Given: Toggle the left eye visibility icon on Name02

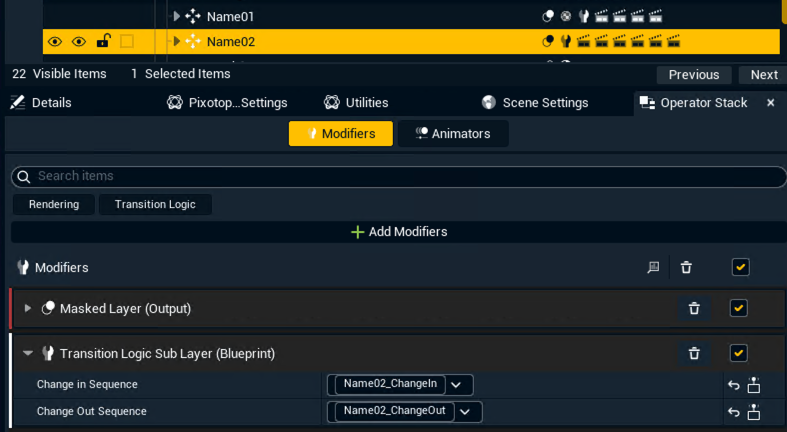Looking at the screenshot, I should tap(55, 42).
